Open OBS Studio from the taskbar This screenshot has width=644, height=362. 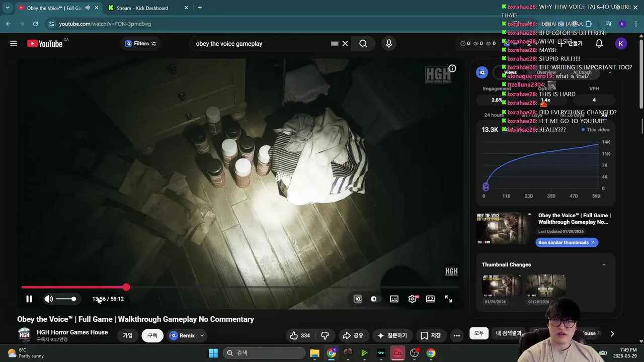(x=415, y=353)
